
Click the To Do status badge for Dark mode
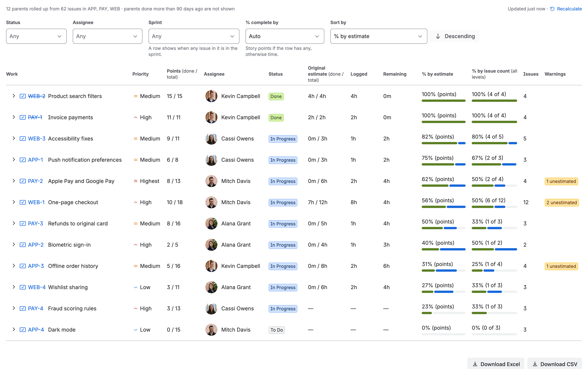pos(276,330)
